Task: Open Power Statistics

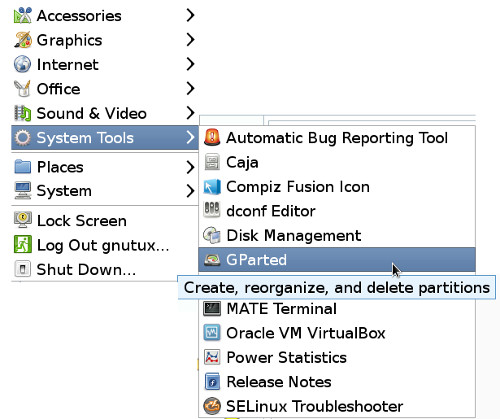Action: point(337,357)
